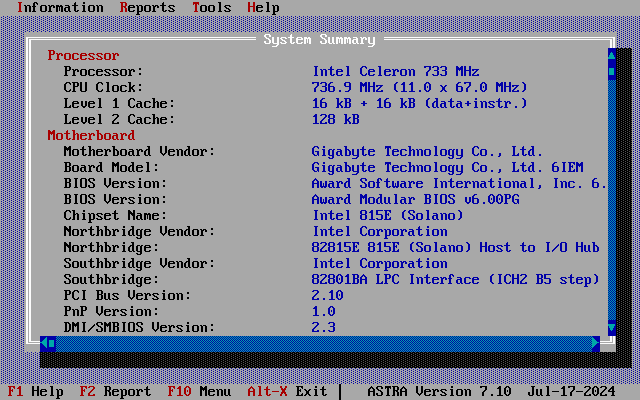
Task: Click the Board Model label
Action: pyautogui.click(x=111, y=167)
